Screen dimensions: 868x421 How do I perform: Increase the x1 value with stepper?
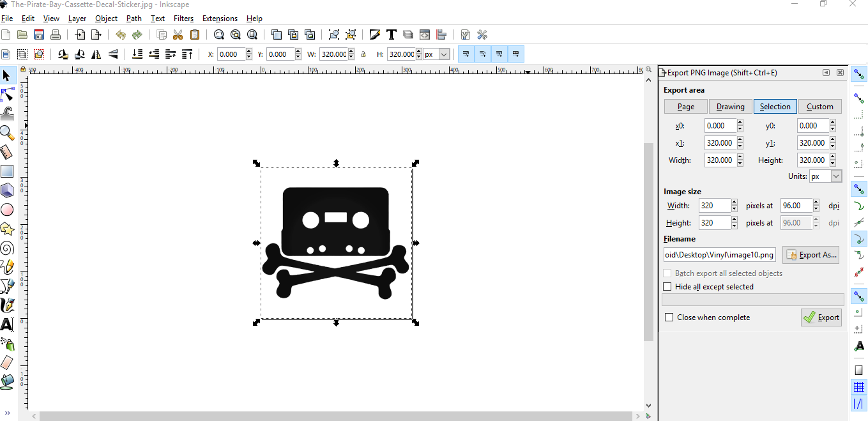point(740,140)
